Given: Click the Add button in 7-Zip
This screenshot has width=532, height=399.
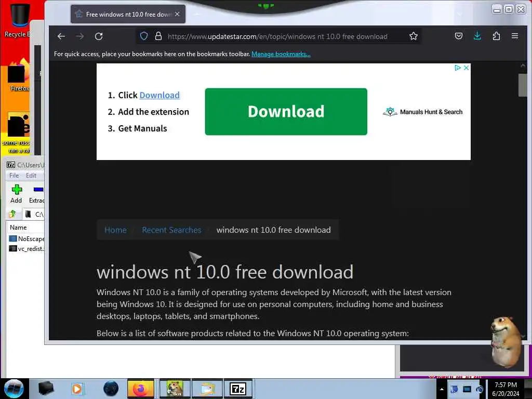Looking at the screenshot, I should (x=16, y=194).
